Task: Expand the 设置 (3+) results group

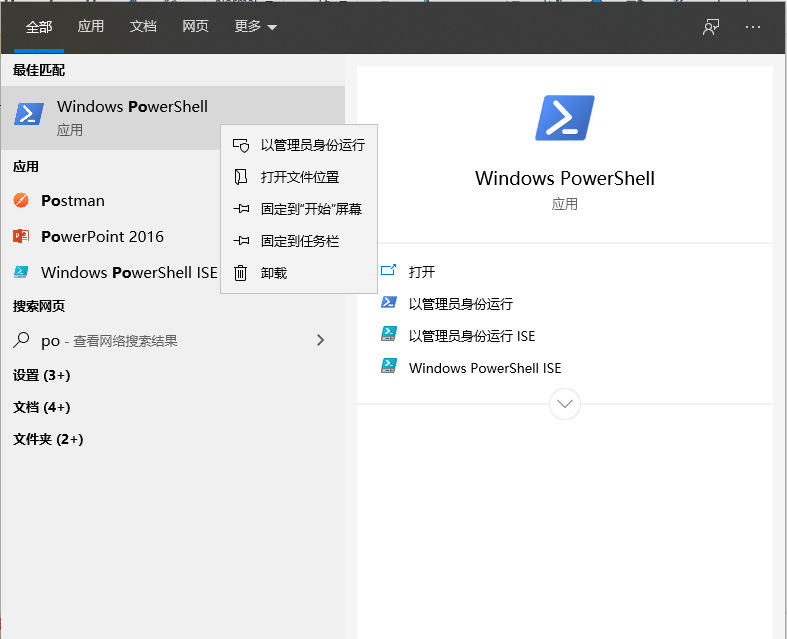Action: coord(42,375)
